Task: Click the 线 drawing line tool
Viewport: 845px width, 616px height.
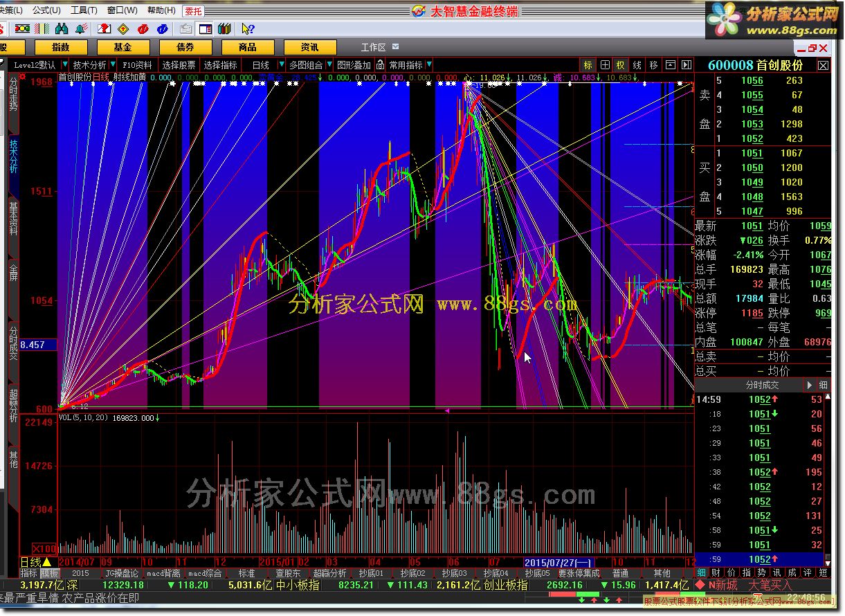Action: (637, 65)
